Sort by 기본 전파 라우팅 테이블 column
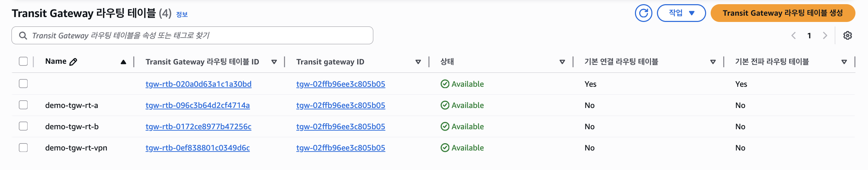 coord(844,62)
